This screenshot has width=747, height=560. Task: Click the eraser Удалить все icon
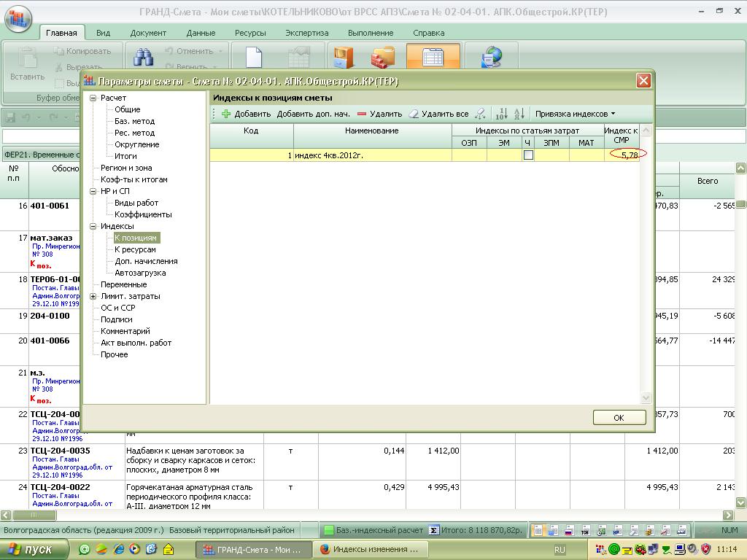point(414,114)
